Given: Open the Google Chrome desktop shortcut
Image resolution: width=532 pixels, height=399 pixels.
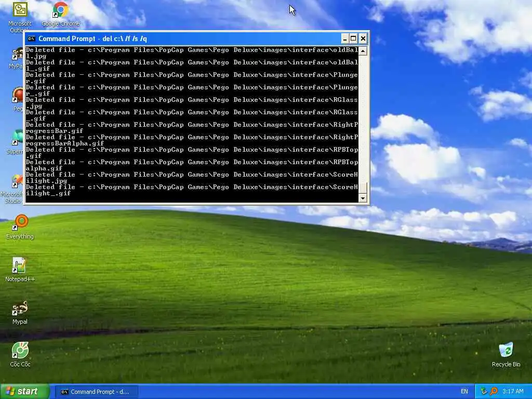Looking at the screenshot, I should pyautogui.click(x=60, y=14).
